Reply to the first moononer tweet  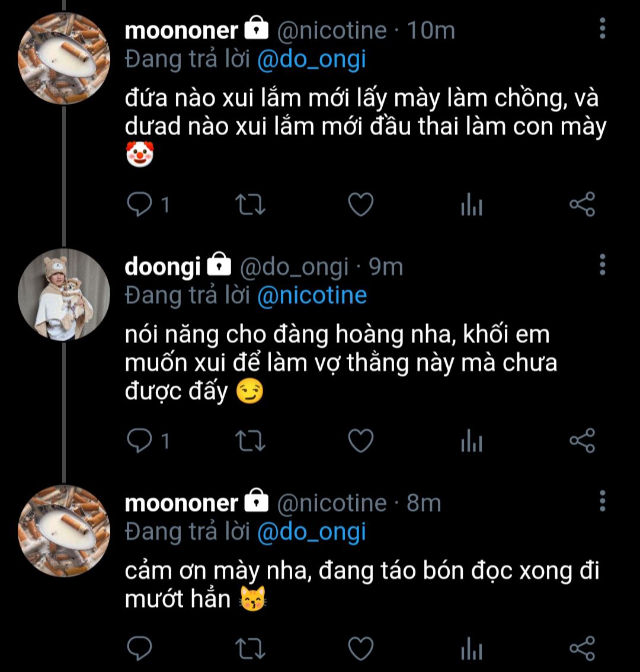140,205
